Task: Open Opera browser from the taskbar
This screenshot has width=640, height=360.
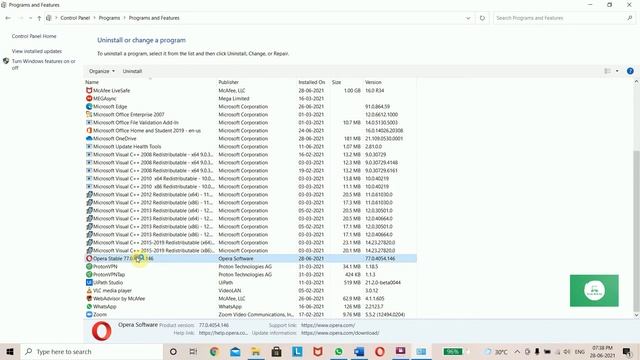Action: (x=380, y=351)
